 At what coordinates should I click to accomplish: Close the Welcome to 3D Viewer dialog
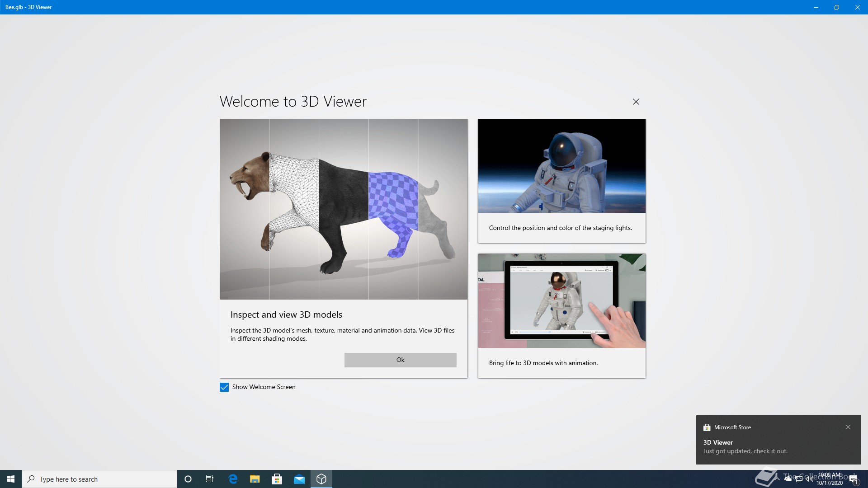[636, 102]
